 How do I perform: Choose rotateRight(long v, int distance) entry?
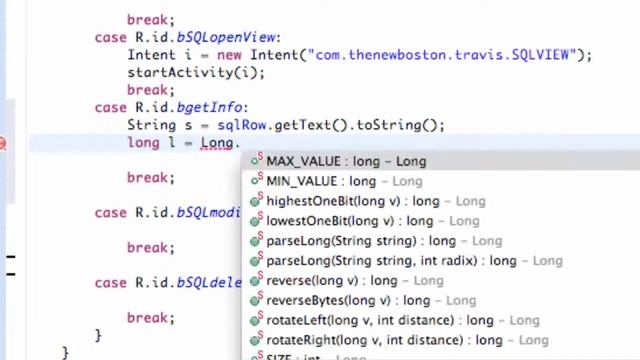pos(441,340)
